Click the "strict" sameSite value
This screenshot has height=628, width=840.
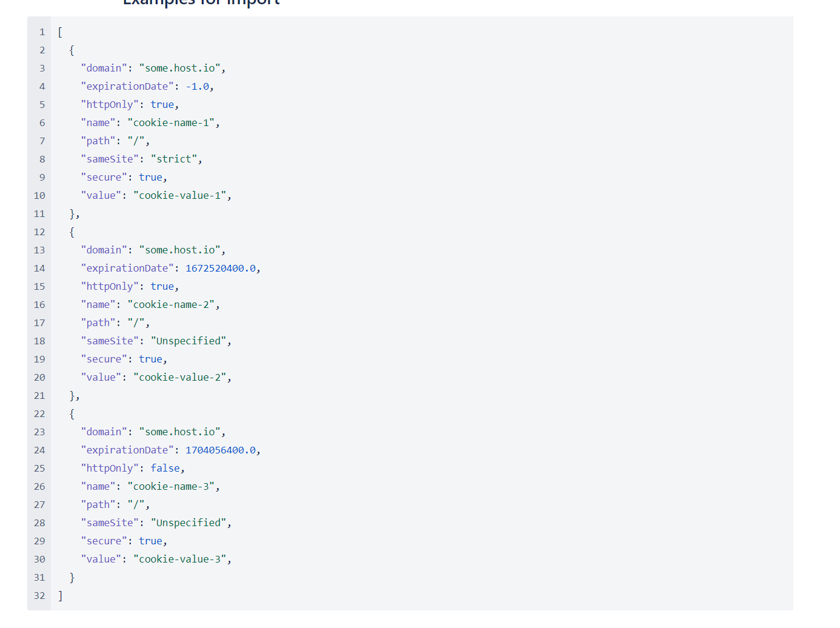point(174,159)
